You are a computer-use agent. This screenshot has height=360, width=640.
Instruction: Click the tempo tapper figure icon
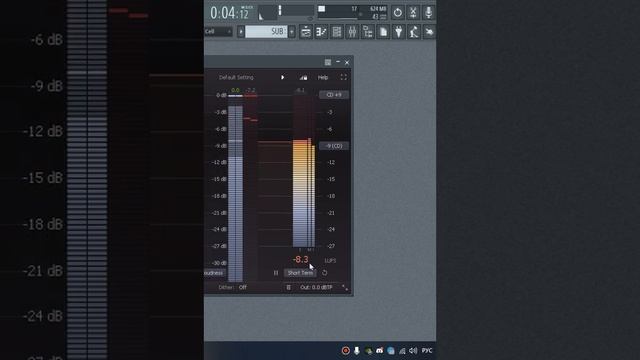(x=414, y=32)
